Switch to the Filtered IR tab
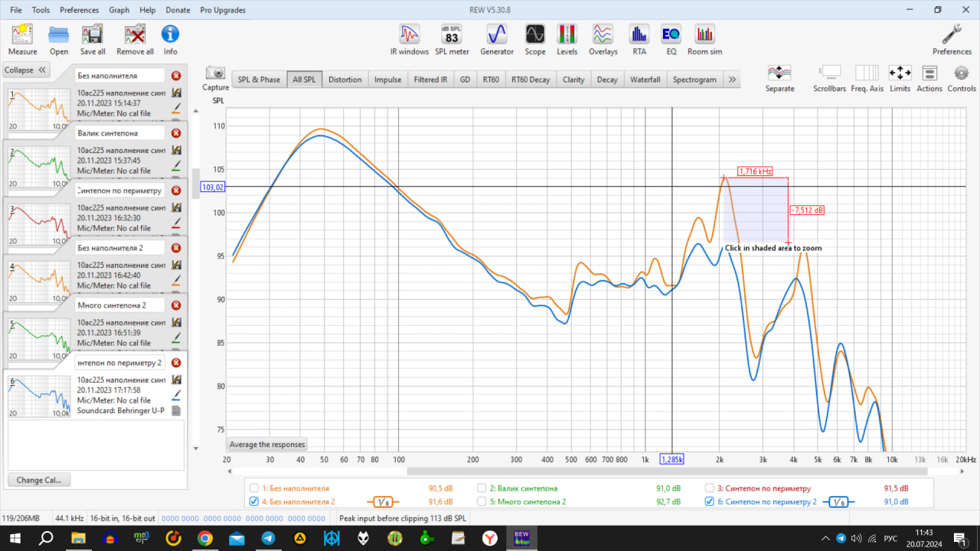The width and height of the screenshot is (980, 551). [x=431, y=80]
